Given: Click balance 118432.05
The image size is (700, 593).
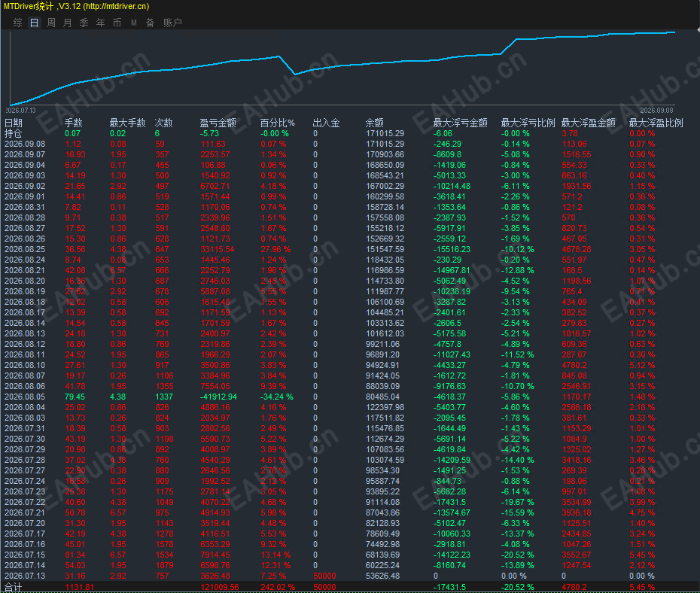Looking at the screenshot, I should [x=385, y=260].
